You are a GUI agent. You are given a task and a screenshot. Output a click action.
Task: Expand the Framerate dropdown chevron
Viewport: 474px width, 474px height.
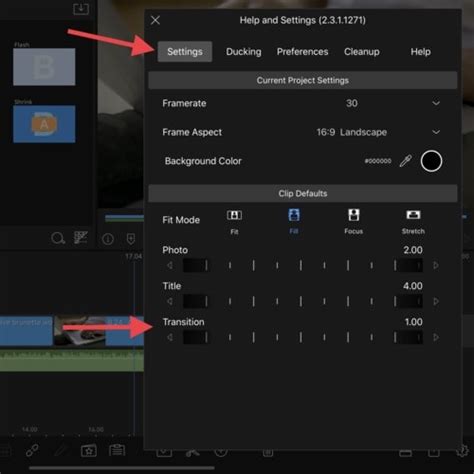click(x=436, y=103)
